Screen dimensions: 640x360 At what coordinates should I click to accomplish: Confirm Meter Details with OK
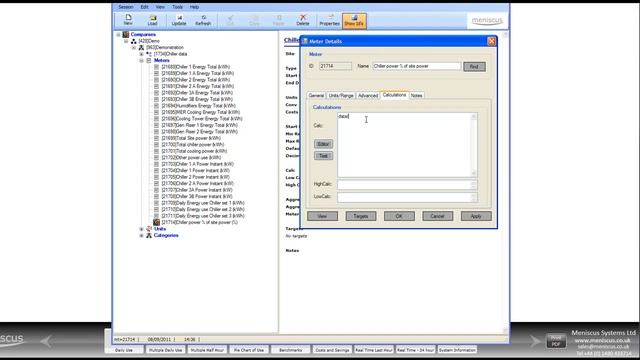[x=399, y=216]
